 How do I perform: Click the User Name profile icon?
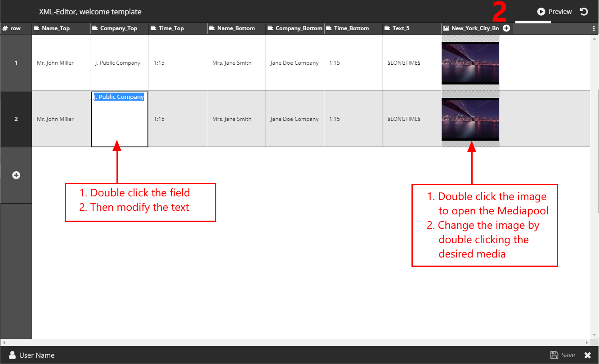coord(13,355)
